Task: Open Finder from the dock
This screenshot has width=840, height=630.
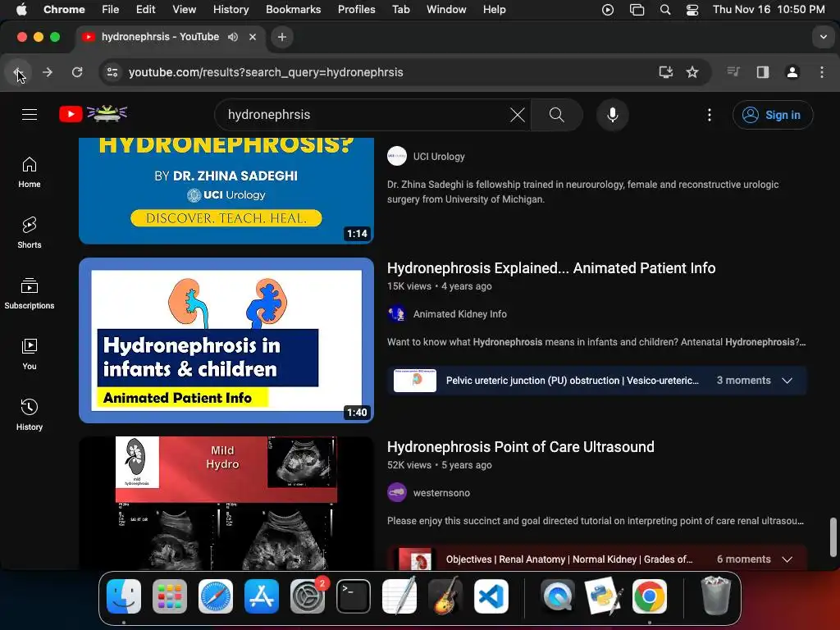Action: [124, 596]
